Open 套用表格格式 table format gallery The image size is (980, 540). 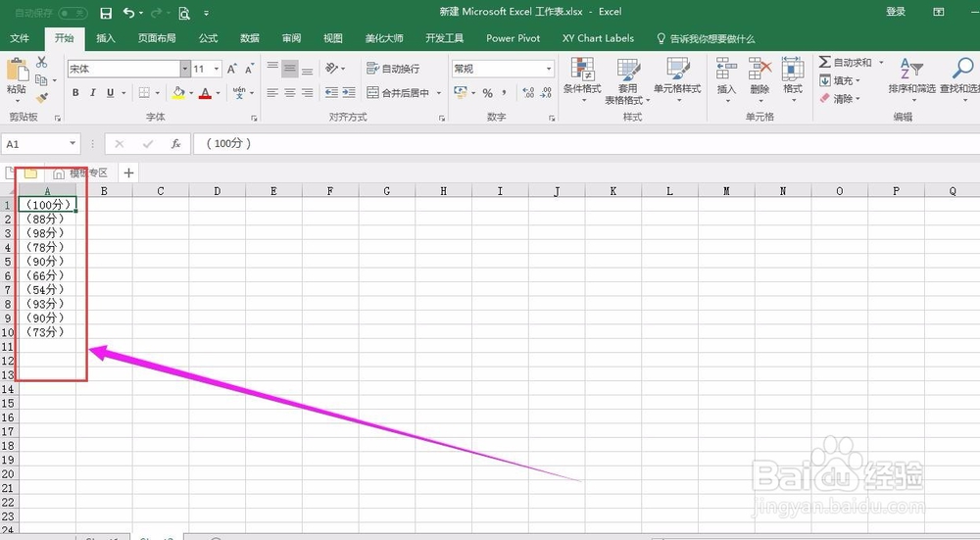pos(627,80)
